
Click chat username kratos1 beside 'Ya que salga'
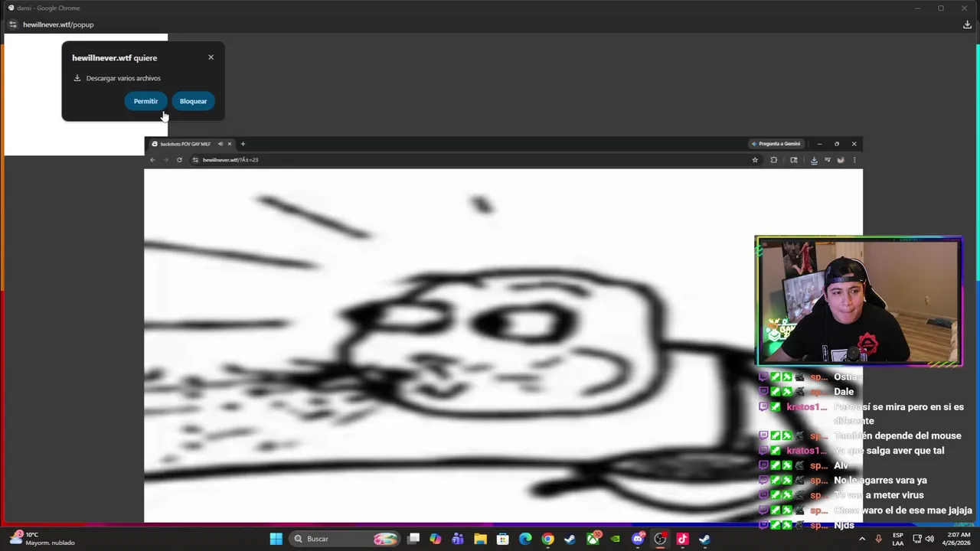(807, 451)
